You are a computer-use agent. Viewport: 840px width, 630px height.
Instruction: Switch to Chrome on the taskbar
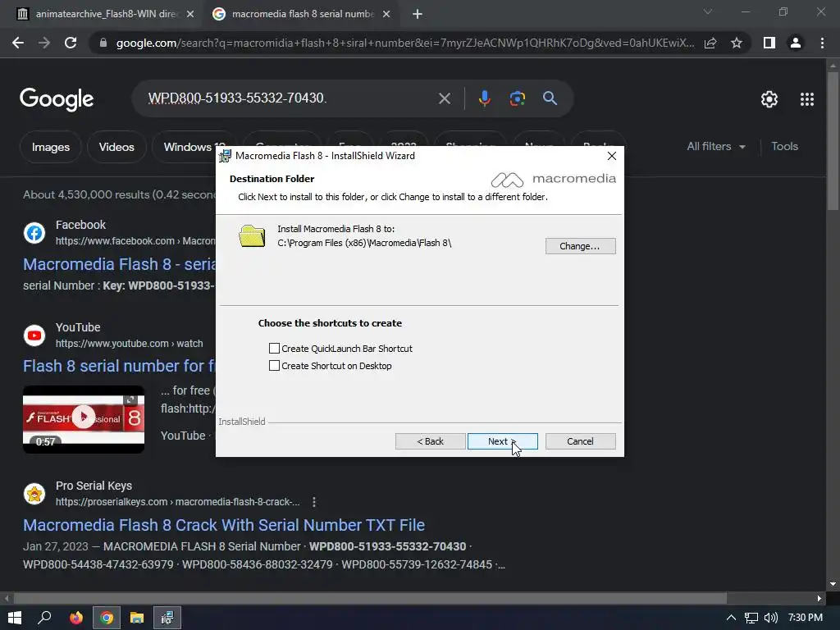(107, 618)
